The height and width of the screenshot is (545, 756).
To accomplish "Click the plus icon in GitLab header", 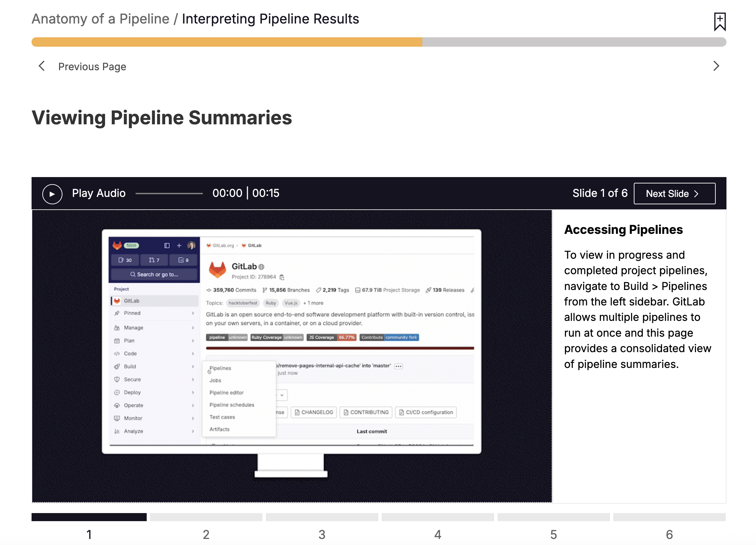I will coord(179,246).
